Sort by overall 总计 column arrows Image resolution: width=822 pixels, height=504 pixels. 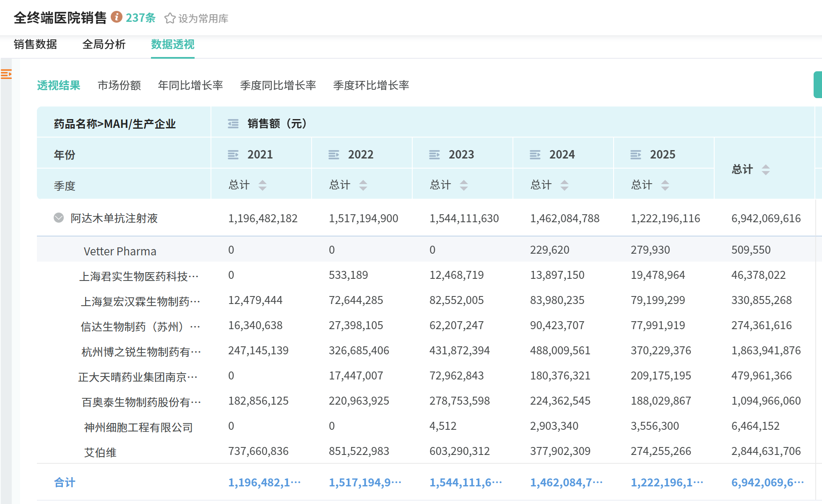766,169
